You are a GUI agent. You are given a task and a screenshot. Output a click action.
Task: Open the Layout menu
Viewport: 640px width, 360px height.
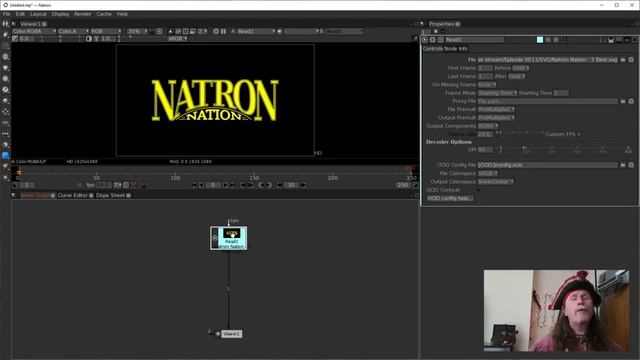click(x=38, y=14)
